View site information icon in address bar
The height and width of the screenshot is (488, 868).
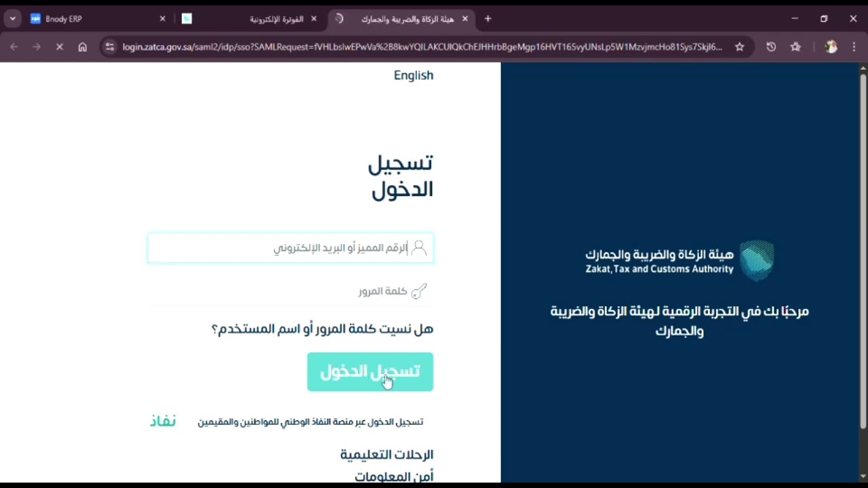tap(110, 47)
